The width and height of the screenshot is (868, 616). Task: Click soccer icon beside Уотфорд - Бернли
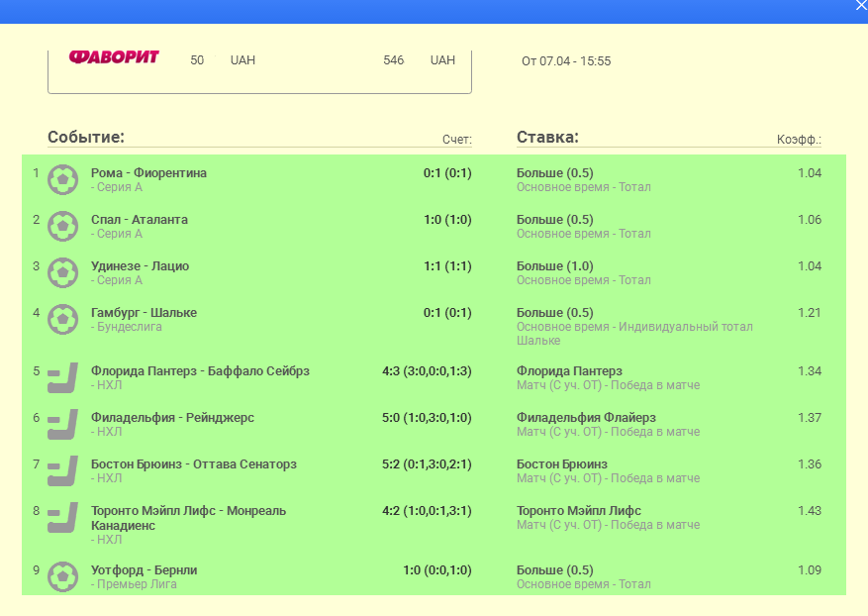(x=63, y=576)
